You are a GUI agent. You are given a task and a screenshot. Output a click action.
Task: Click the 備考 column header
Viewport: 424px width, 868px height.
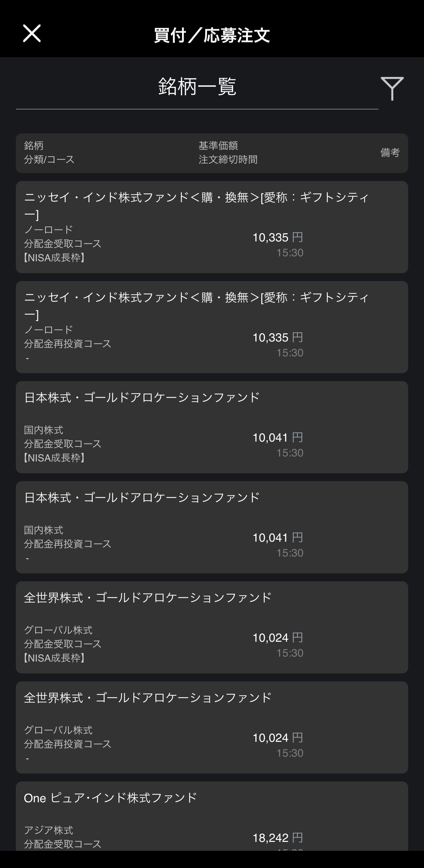(390, 152)
